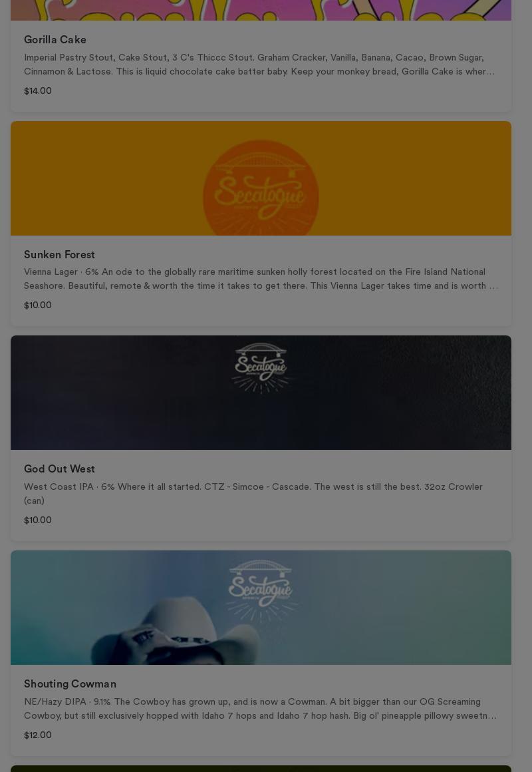Open the NE/Hazy DIPA description text
532x772 pixels.
(x=260, y=709)
